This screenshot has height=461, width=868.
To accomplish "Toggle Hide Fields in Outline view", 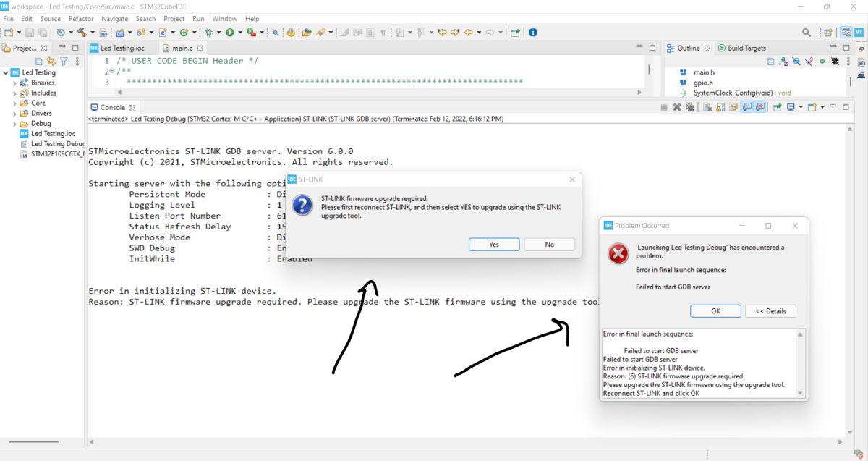I will point(796,62).
